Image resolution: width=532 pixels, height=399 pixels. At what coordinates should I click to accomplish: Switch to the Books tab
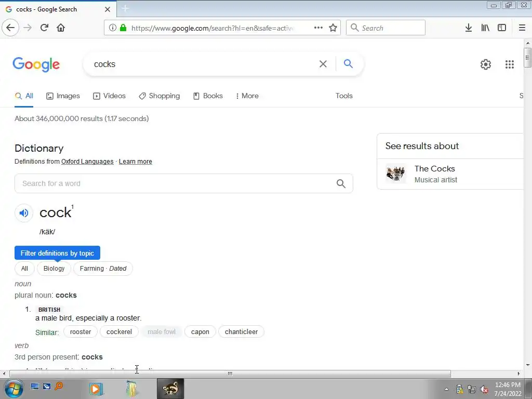coord(208,96)
